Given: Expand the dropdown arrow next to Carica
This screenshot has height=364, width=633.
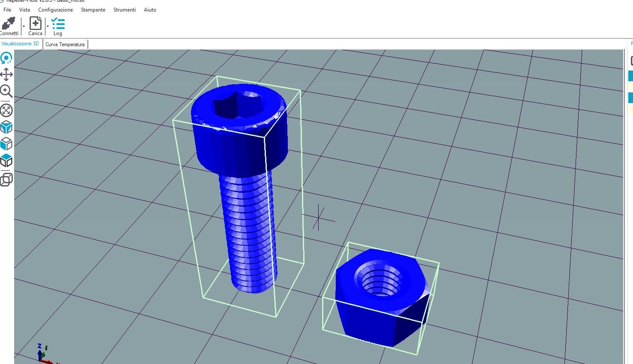Looking at the screenshot, I should (48, 27).
